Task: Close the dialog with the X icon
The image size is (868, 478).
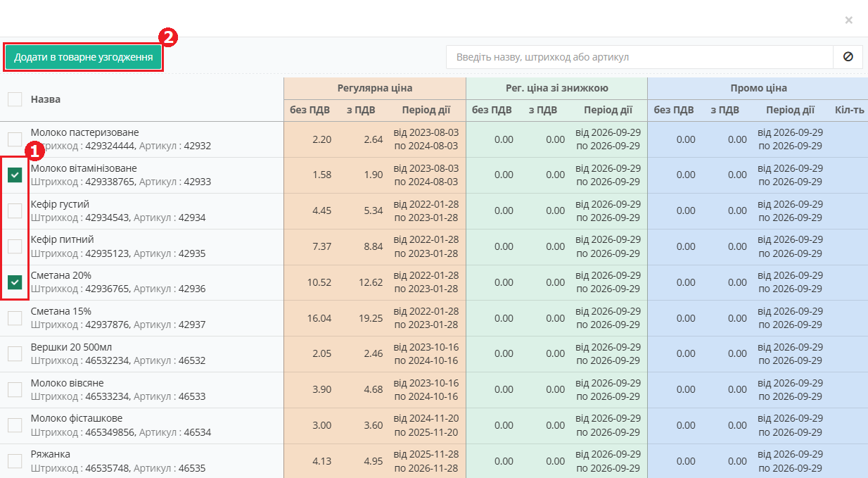Action: (x=849, y=20)
